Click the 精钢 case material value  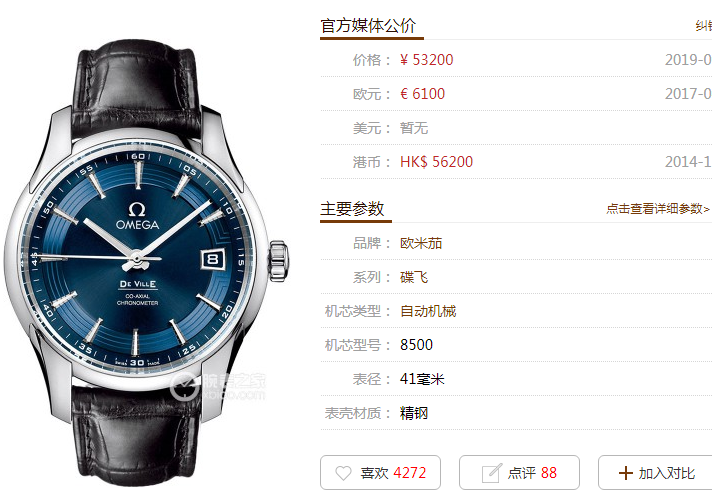click(414, 413)
